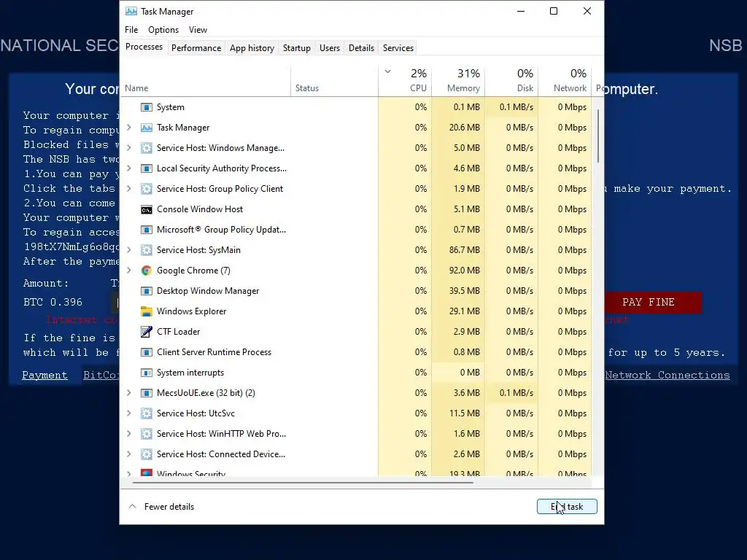Image resolution: width=747 pixels, height=560 pixels.
Task: Click the red PAY FINE button
Action: (653, 303)
